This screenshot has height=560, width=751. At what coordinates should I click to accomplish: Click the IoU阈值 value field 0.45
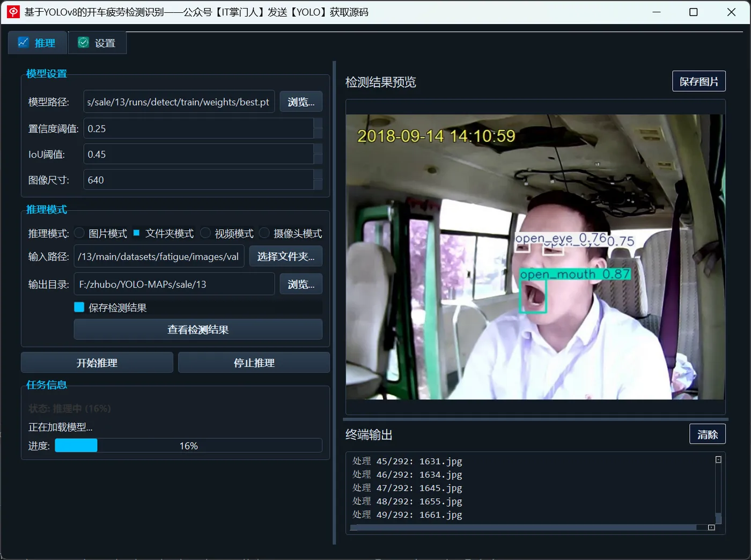[198, 154]
